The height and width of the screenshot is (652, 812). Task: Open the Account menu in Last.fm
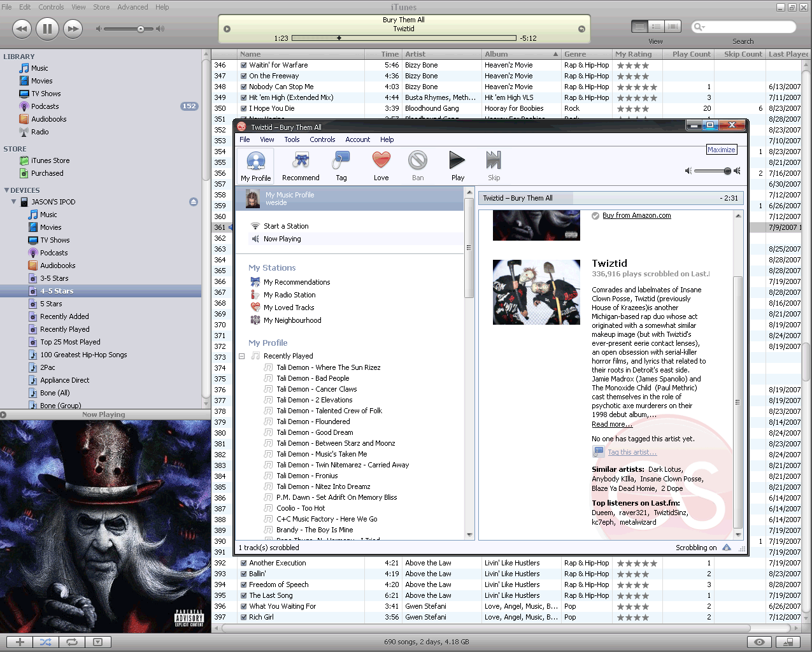(357, 139)
